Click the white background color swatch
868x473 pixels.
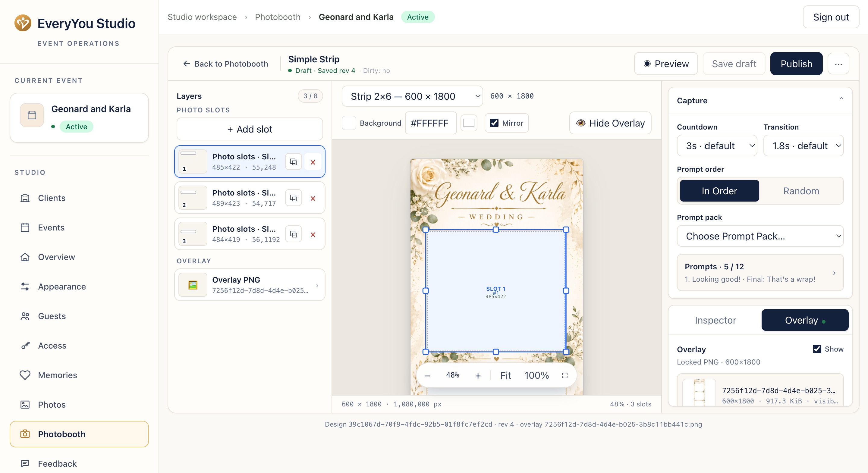point(469,123)
